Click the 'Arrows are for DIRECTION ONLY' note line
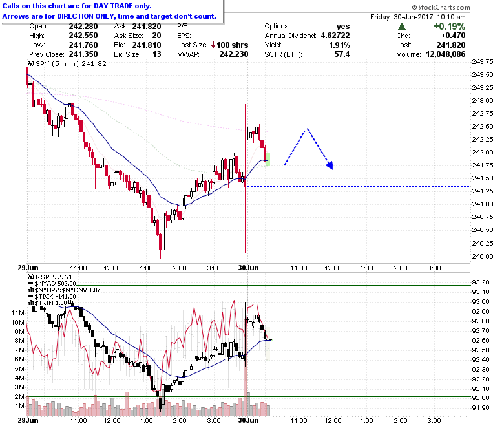 point(109,16)
